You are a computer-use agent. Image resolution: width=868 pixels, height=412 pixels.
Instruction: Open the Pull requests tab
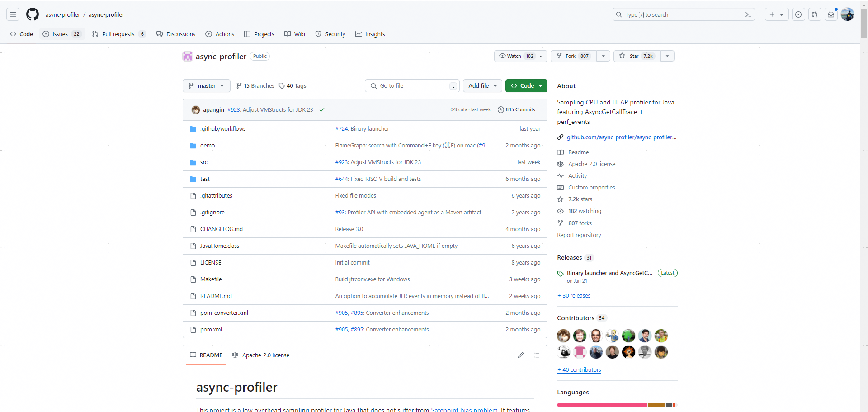point(119,34)
